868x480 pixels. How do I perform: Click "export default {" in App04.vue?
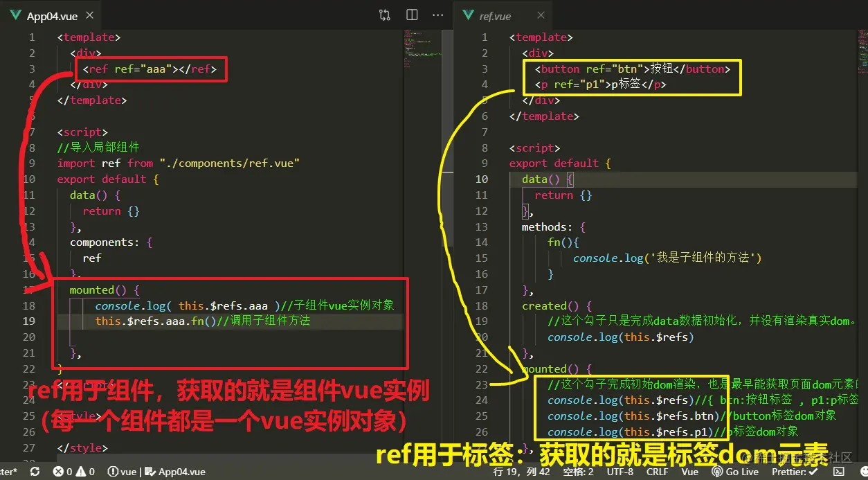[x=108, y=179]
